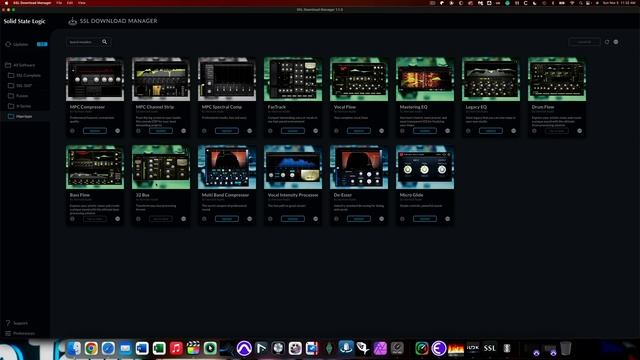Click the action button on Vocal Flow card

[x=359, y=131]
